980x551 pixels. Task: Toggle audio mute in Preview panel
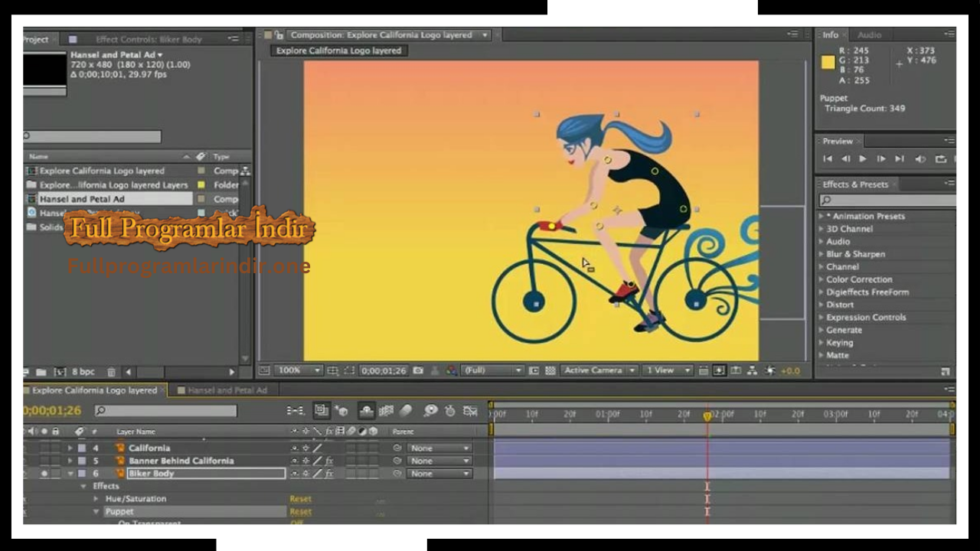920,159
